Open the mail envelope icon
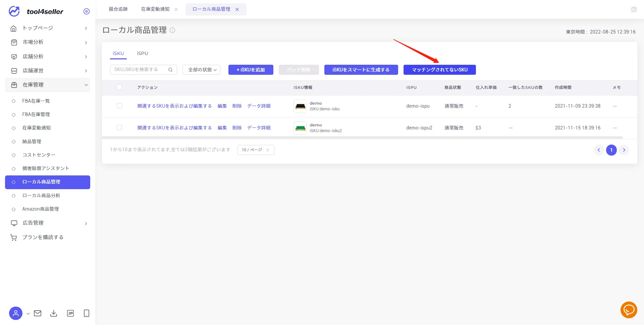 tap(38, 313)
